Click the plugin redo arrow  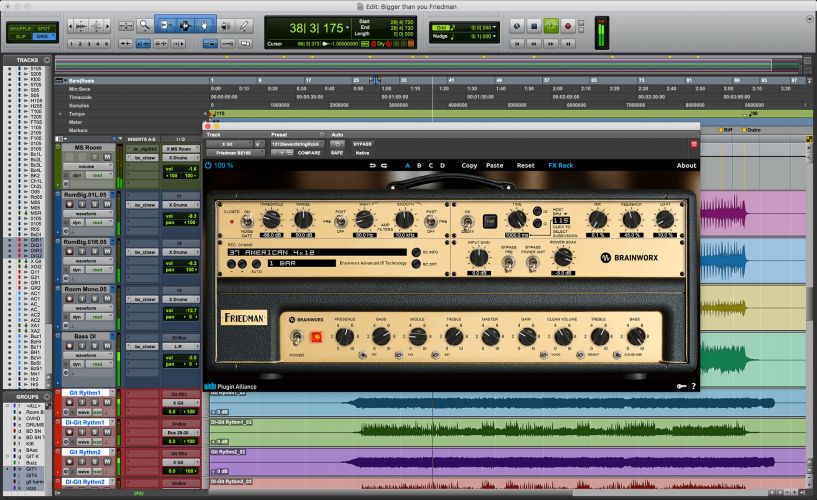pyautogui.click(x=384, y=165)
